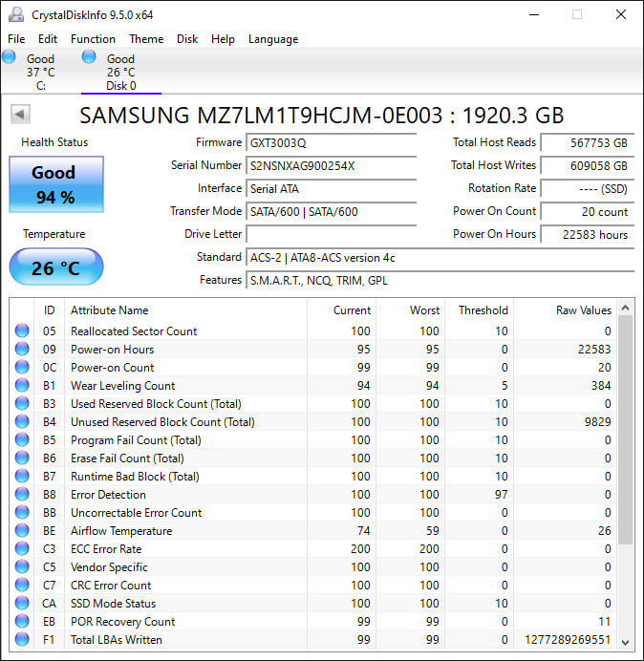Click the Wear Leveling Count raw value 384
This screenshot has width=644, height=661.
pos(600,385)
